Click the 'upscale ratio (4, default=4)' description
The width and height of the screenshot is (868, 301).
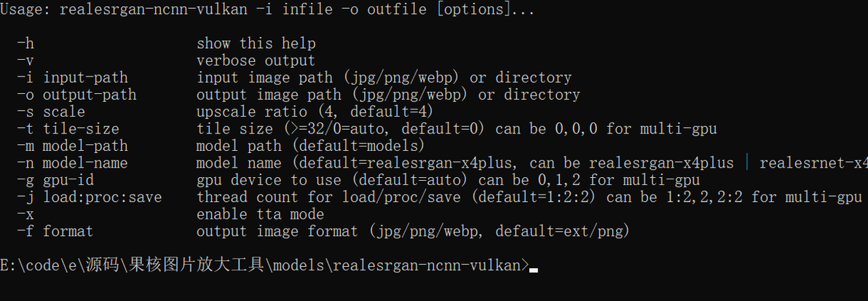314,112
